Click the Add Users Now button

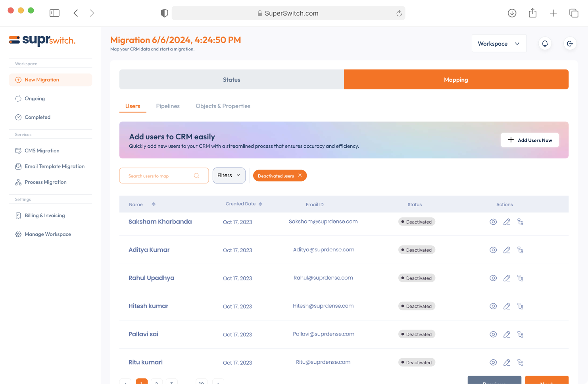[530, 140]
